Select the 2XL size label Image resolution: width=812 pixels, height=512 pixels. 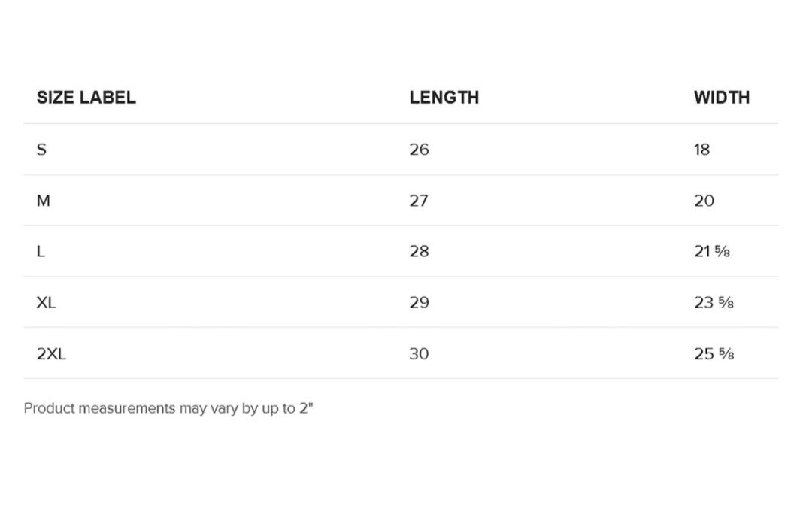pos(51,354)
